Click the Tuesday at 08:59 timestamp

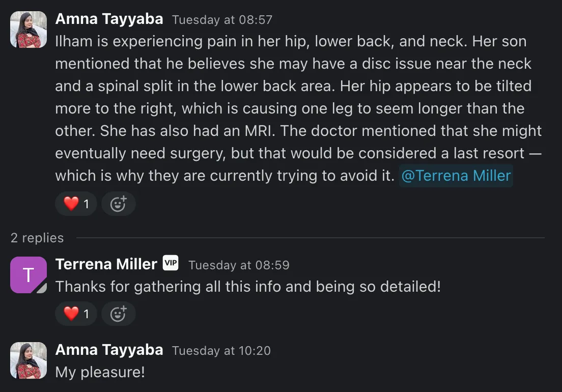239,265
